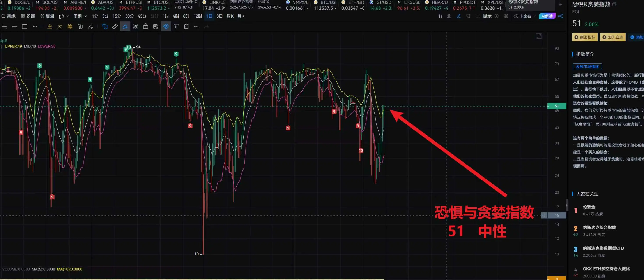
Task: Open 伦敦金 in the trending list
Action: coord(589,207)
